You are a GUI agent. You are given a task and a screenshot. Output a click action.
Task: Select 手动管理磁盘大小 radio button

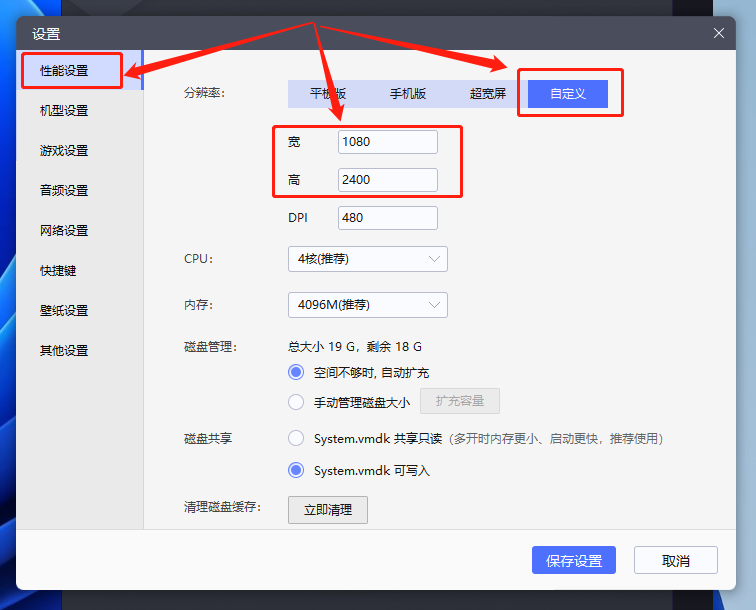coord(296,402)
